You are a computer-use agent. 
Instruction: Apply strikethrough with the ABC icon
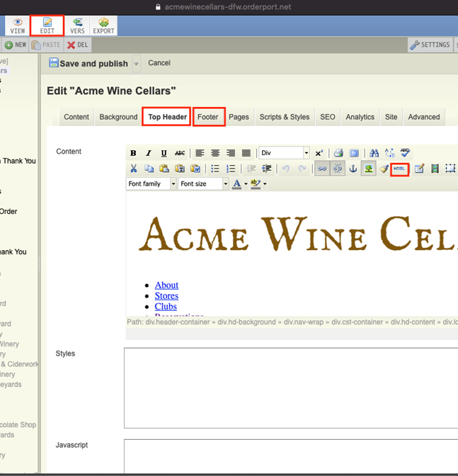180,153
